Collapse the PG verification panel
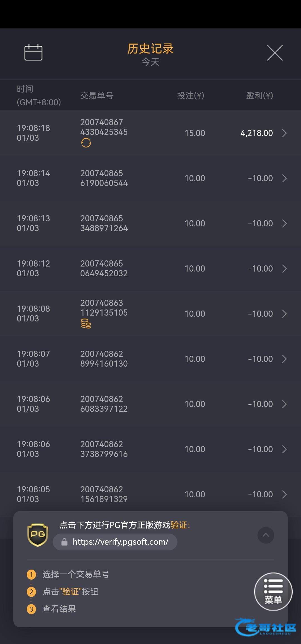This screenshot has width=301, height=644. click(x=266, y=535)
